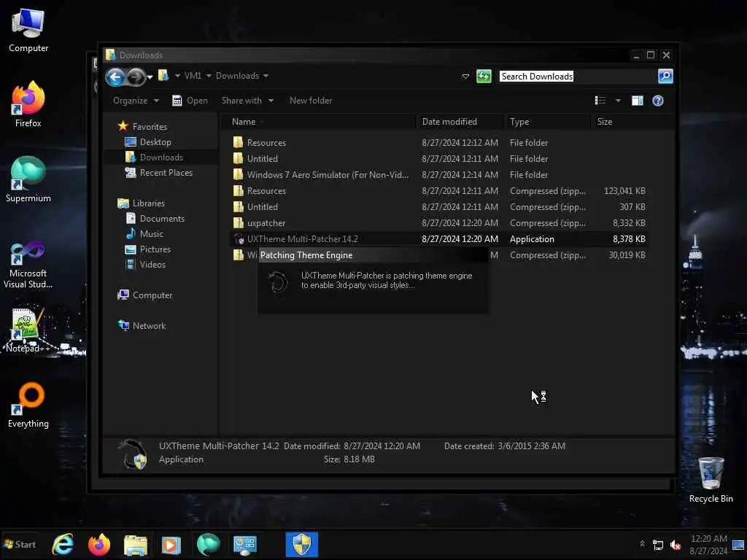Open the address bar history dropdown
The width and height of the screenshot is (747, 560).
click(465, 76)
